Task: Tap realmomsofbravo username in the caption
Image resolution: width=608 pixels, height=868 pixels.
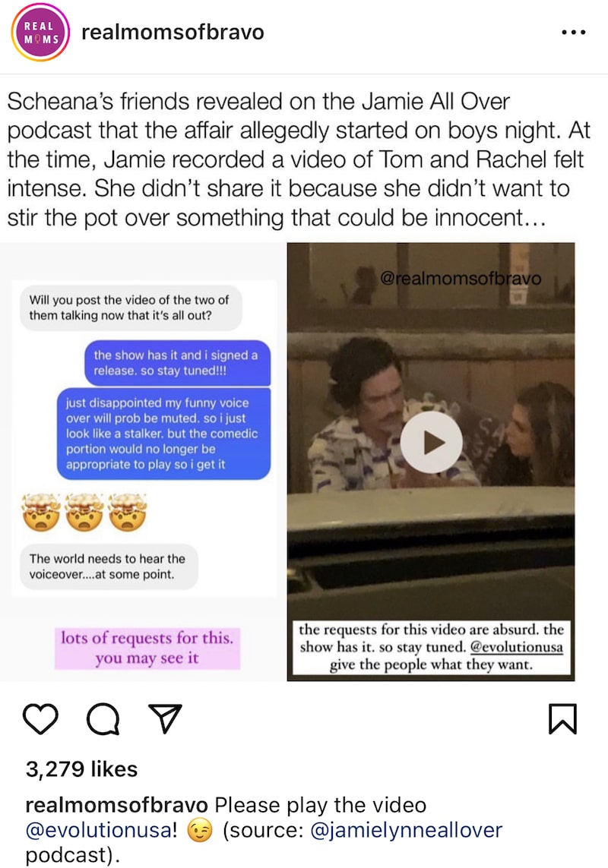Action: 117,804
